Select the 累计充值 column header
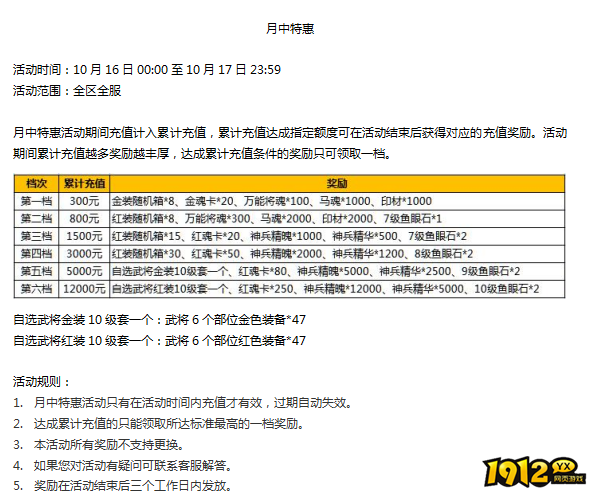This screenshot has width=599, height=497. coord(84,183)
